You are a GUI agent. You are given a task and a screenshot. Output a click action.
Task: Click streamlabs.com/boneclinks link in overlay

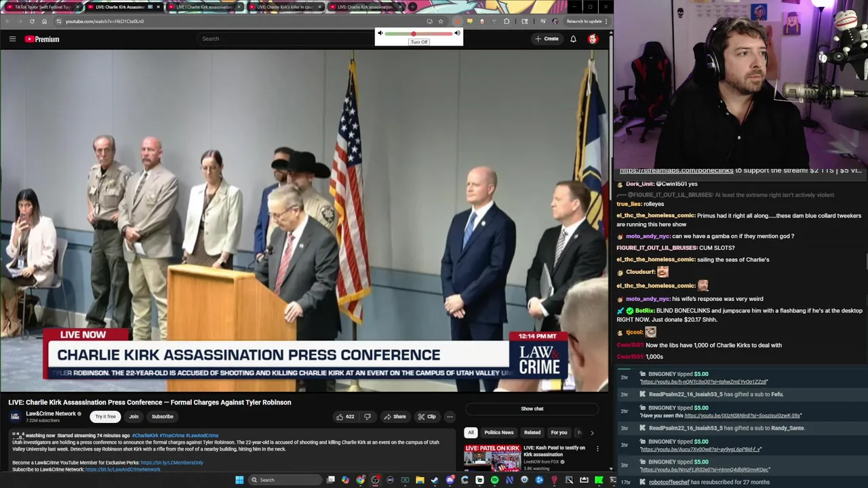[x=676, y=171]
